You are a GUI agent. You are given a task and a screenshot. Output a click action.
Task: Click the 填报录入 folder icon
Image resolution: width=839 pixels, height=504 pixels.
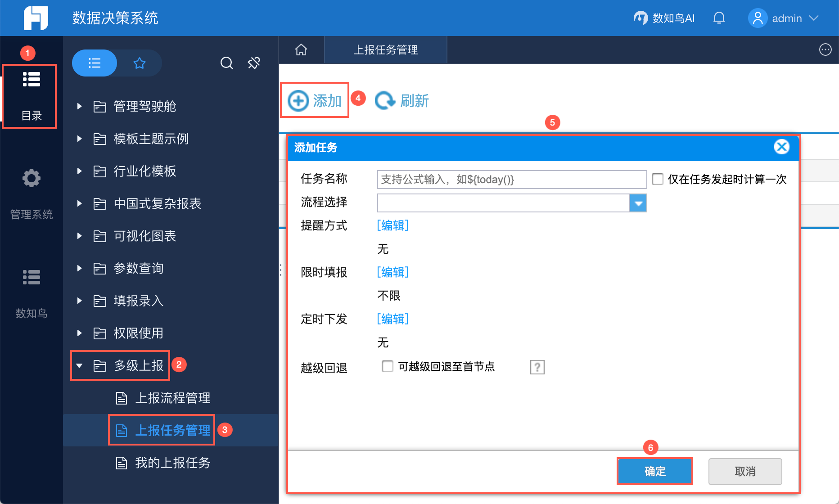click(x=99, y=301)
